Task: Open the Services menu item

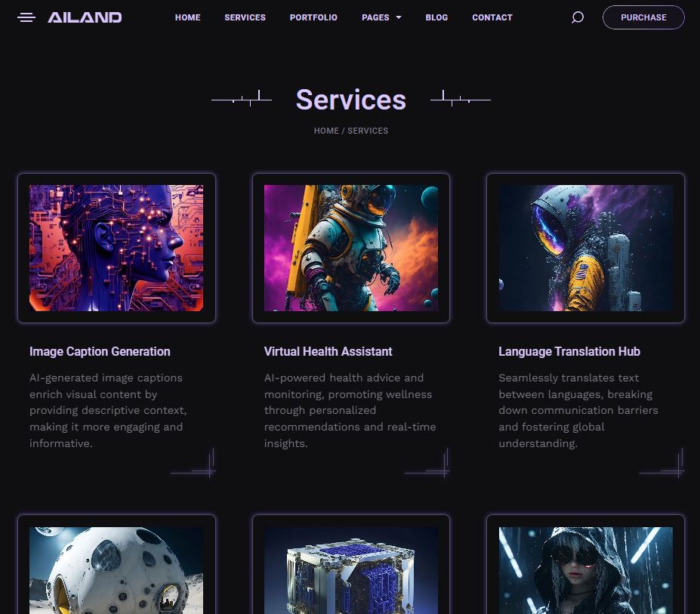Action: click(245, 17)
